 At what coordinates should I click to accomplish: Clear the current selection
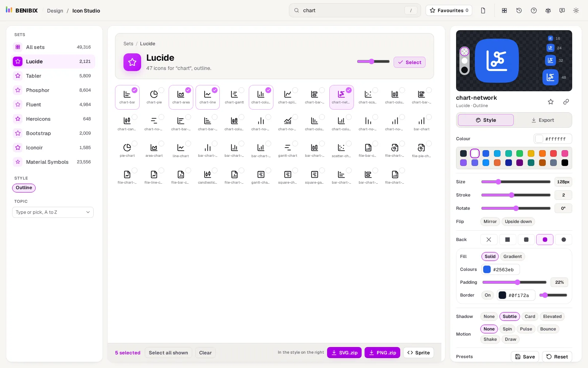(205, 353)
